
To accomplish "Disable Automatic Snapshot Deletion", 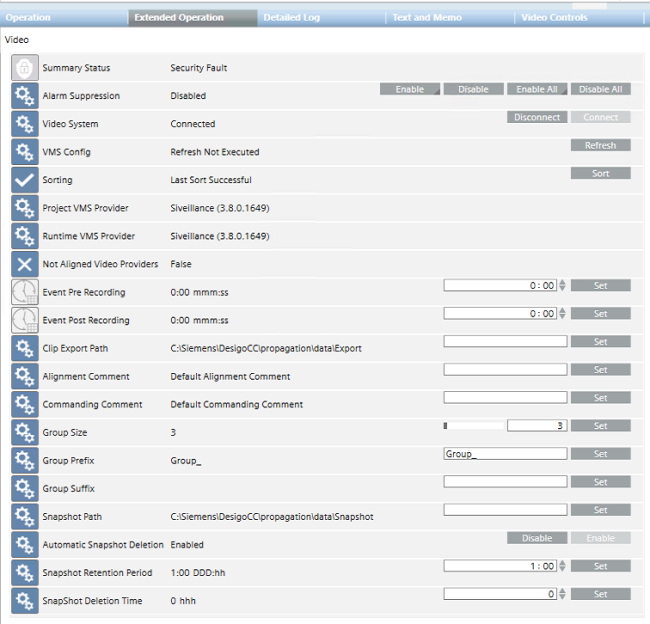I will pyautogui.click(x=537, y=538).
